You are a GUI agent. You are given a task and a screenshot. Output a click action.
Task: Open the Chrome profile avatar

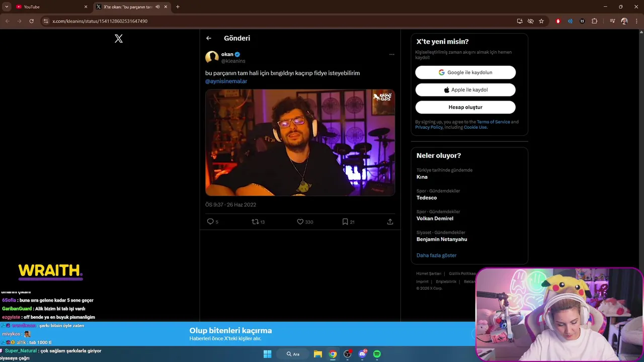pyautogui.click(x=624, y=21)
